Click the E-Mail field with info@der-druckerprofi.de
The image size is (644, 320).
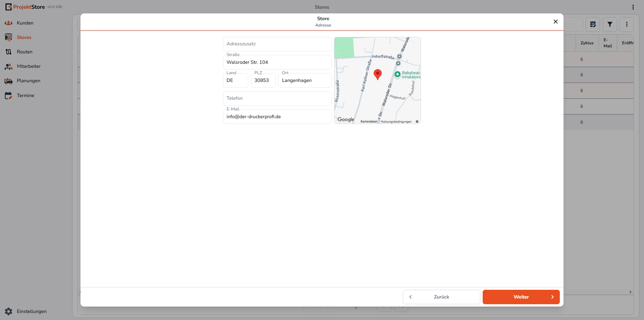click(x=277, y=117)
